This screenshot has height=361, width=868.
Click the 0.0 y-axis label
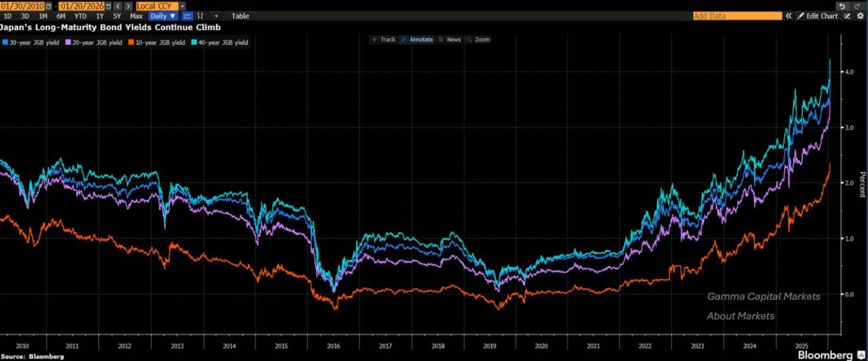[848, 294]
